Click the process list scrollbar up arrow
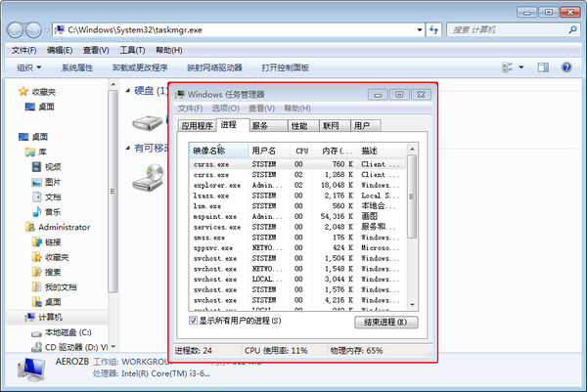Viewport: 587px width, 392px height. coord(412,149)
